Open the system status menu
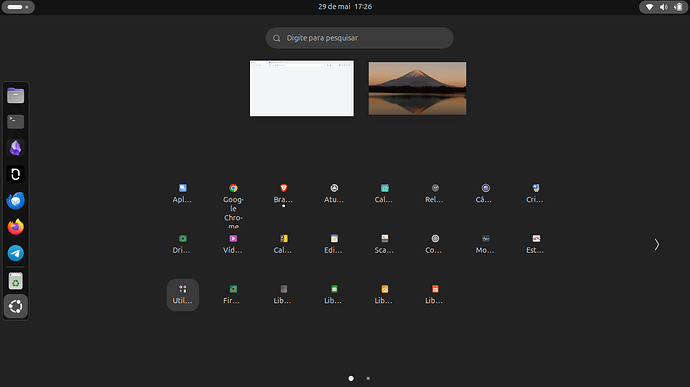 (x=663, y=7)
